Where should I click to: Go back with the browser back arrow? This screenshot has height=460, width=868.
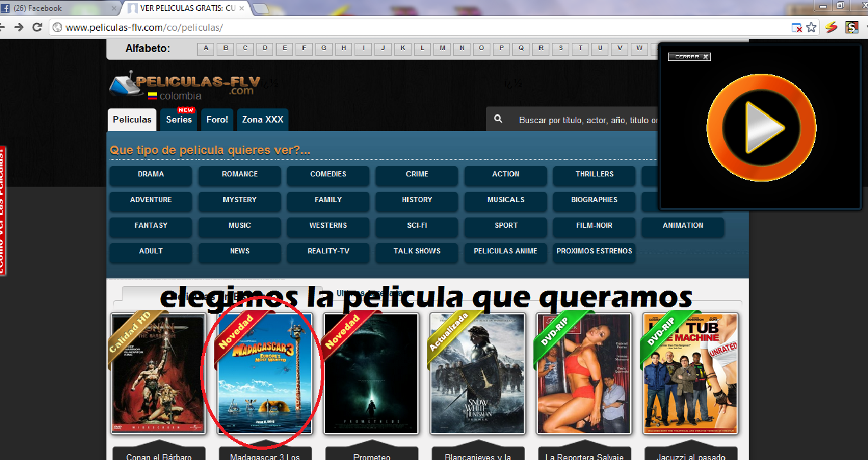click(2, 27)
